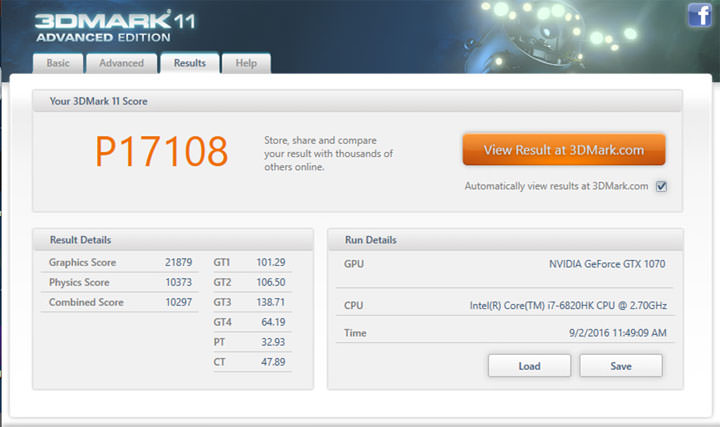The height and width of the screenshot is (427, 720).
Task: Uncheck automatically view results checkbox
Action: point(661,186)
